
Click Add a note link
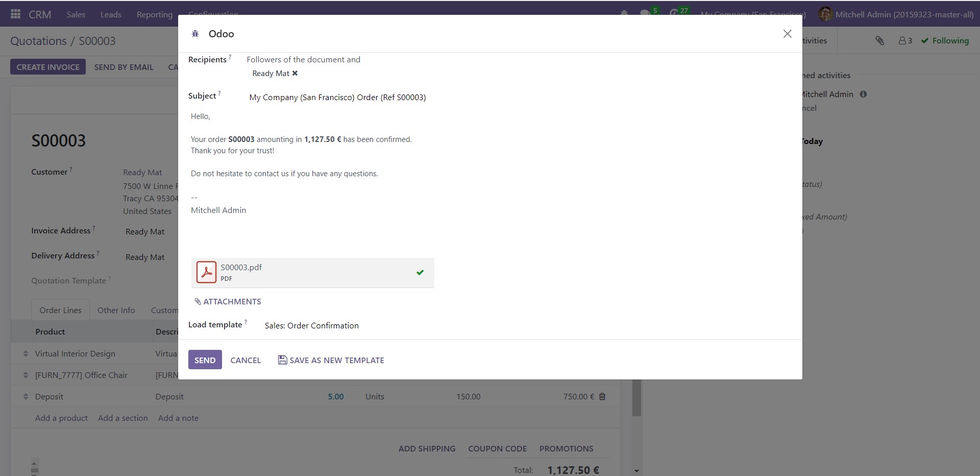pos(178,418)
